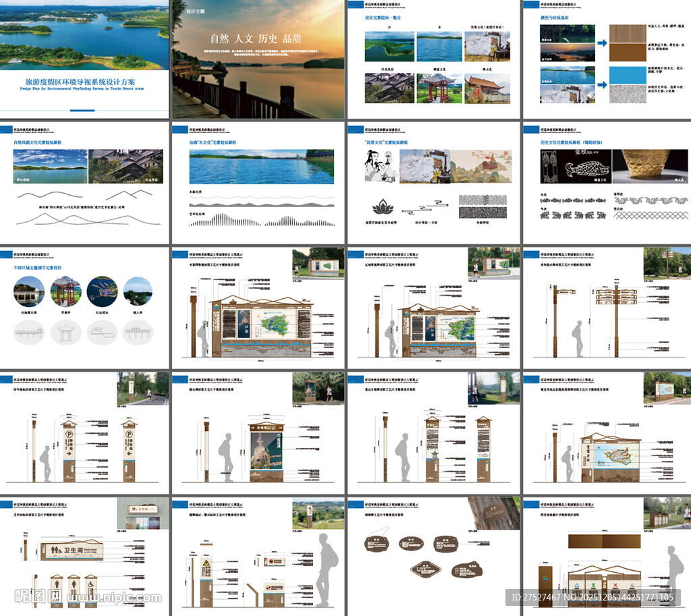Open the sunset lakeside railing page
This screenshot has width=691, height=616.
click(258, 59)
